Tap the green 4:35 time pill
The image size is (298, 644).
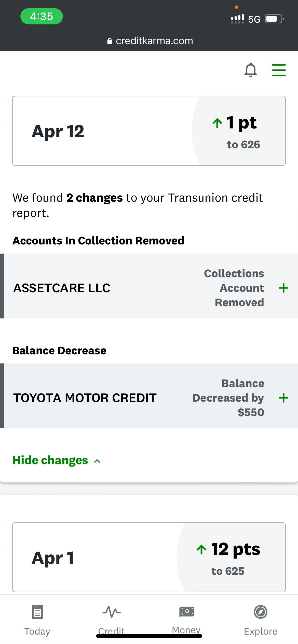pyautogui.click(x=42, y=17)
